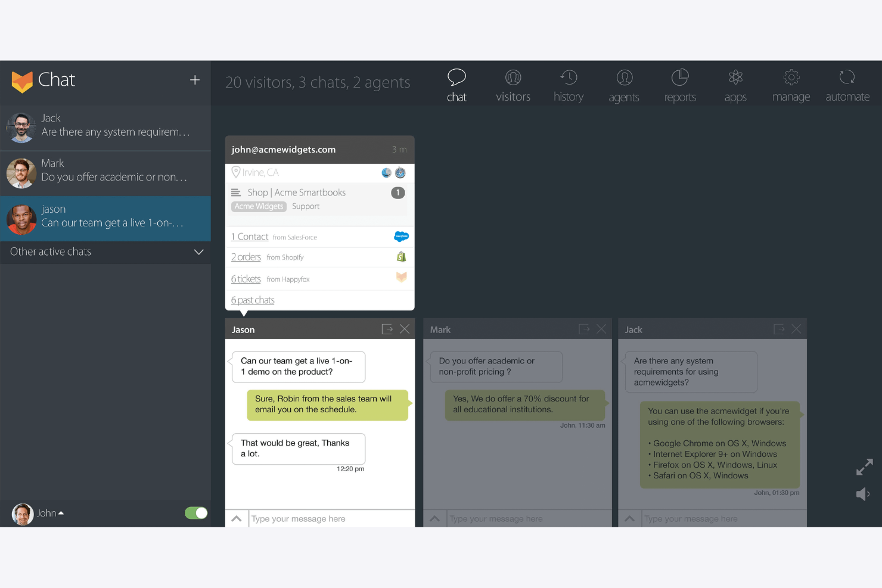Open the visitors panel
The image size is (882, 588).
tap(513, 83)
